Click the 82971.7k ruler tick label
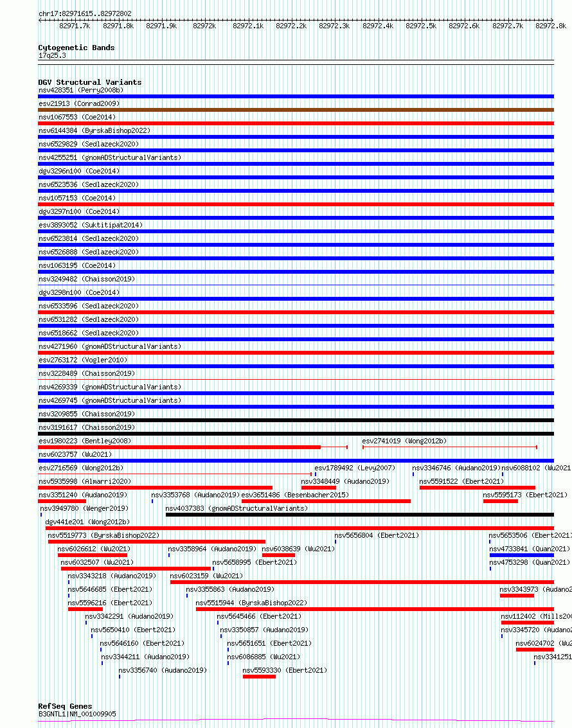572x728 pixels. coord(75,26)
